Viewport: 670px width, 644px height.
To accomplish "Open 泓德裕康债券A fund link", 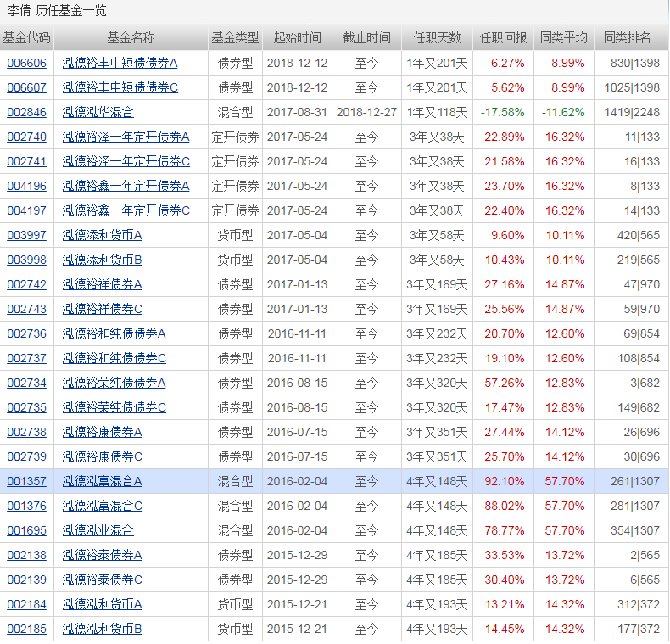I will (x=102, y=432).
